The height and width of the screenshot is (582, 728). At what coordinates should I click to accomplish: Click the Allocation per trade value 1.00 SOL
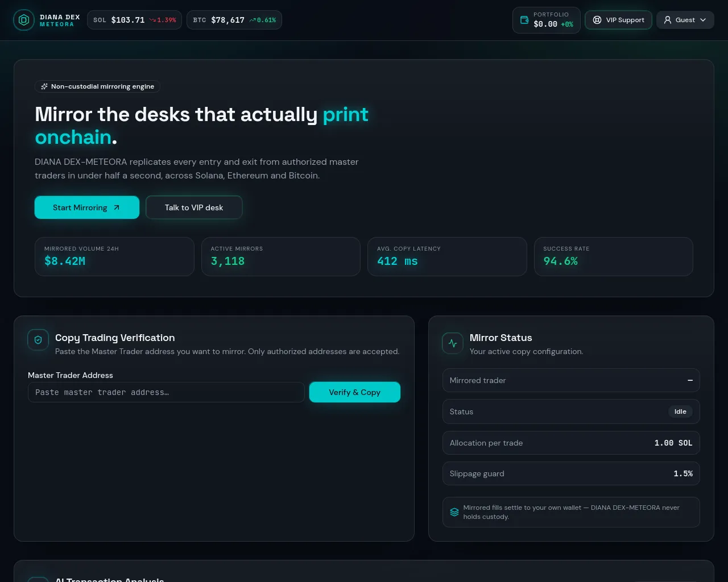673,443
